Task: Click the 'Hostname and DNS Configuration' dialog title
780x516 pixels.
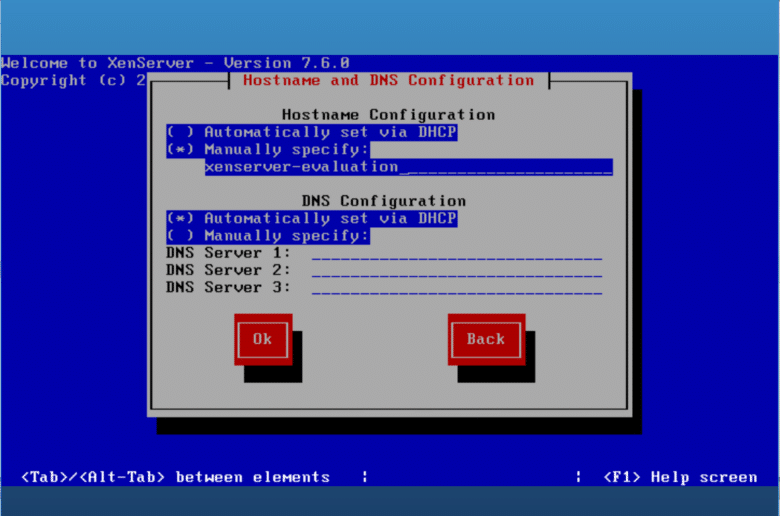Action: [x=389, y=81]
